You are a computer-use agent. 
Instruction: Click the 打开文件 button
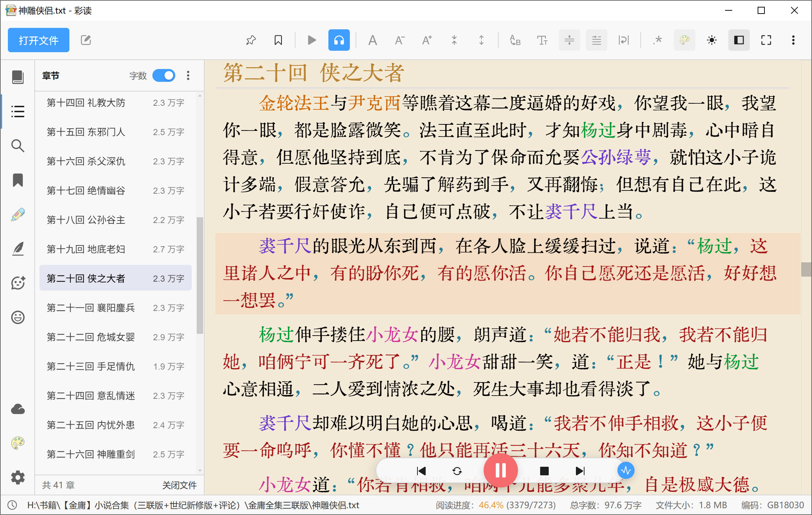pyautogui.click(x=39, y=40)
